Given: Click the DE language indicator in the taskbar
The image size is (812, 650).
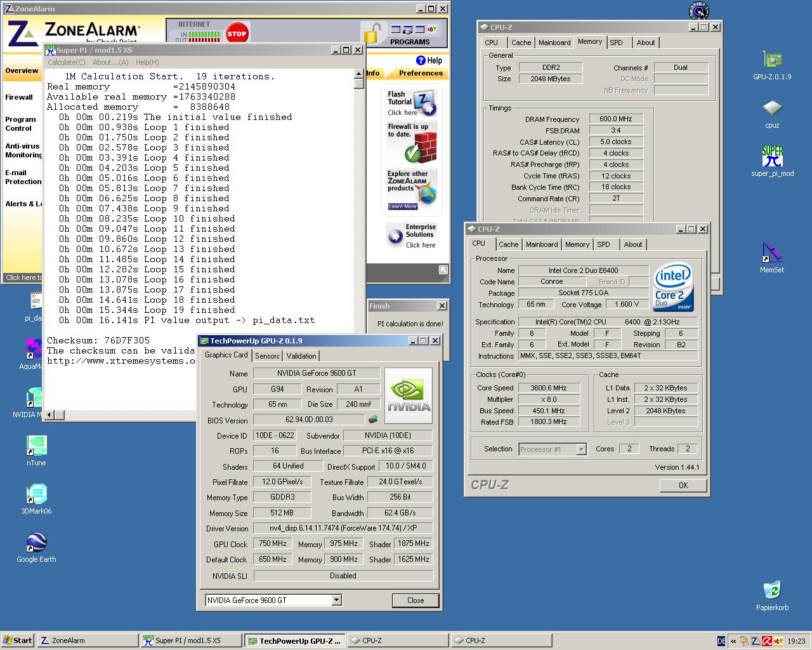Looking at the screenshot, I should (x=721, y=641).
